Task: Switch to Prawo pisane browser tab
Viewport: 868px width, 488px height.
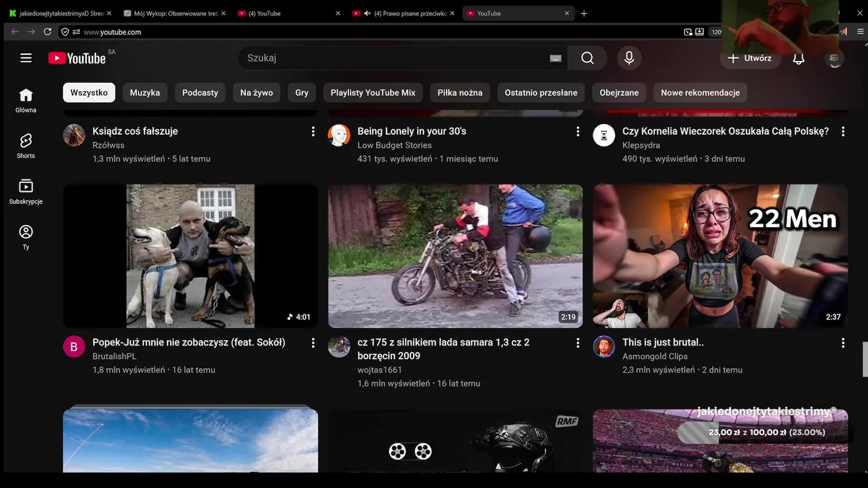Action: 404,13
